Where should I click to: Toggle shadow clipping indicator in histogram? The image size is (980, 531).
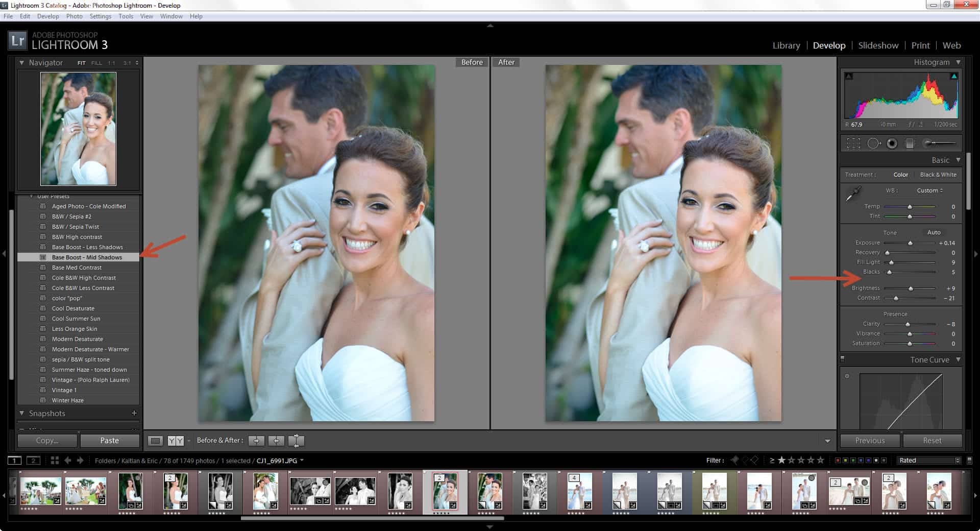[x=849, y=76]
